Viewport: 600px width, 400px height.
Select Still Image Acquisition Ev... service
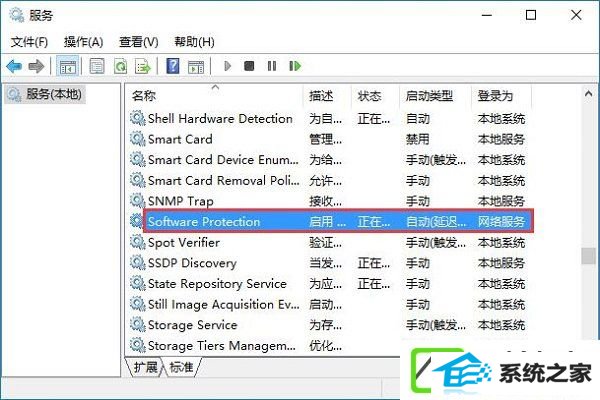330,305
